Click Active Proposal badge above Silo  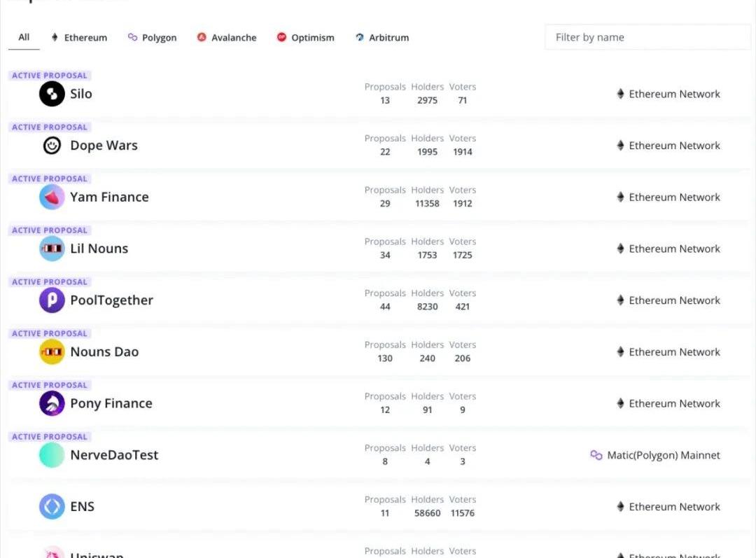(x=50, y=76)
